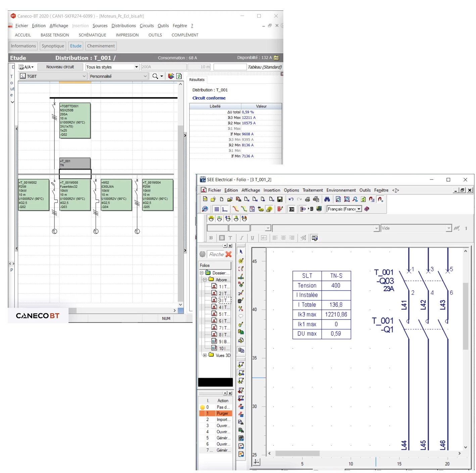Click the refresh document icon in Caneco toolbar

179,77
